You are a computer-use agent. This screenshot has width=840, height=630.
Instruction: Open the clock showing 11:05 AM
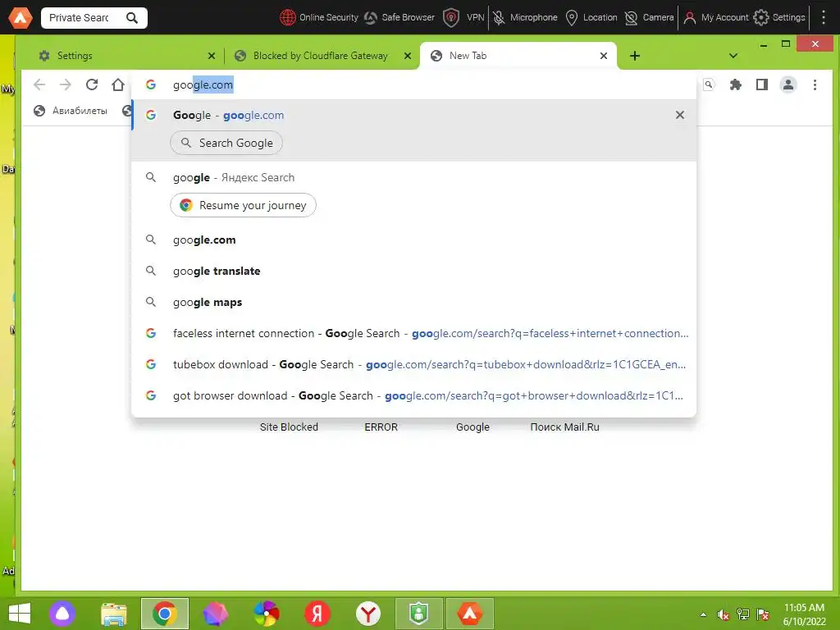(x=804, y=614)
